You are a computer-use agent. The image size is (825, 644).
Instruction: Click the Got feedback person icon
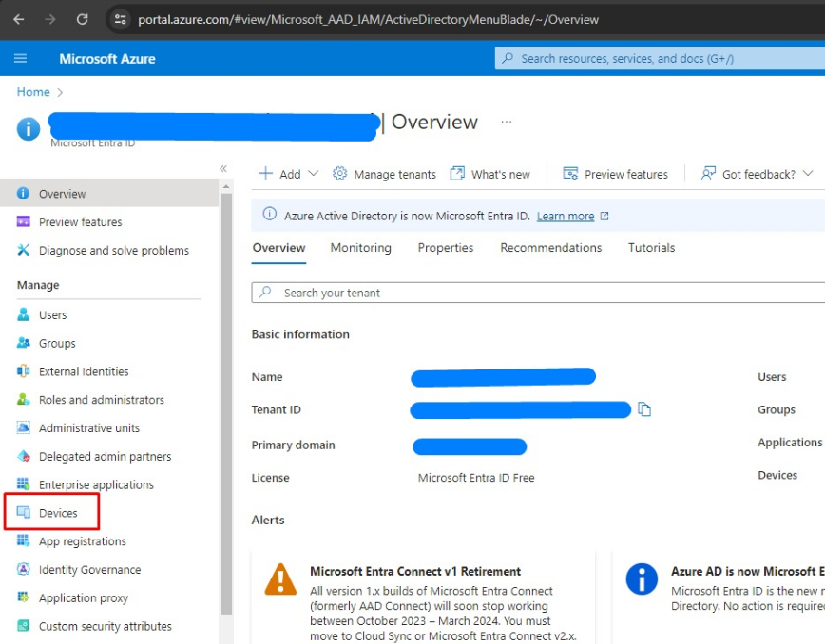708,174
